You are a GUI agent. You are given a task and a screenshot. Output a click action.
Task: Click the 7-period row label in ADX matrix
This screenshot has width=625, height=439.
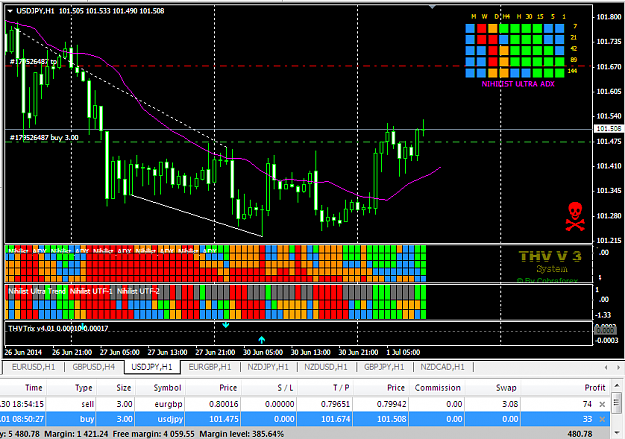click(x=575, y=26)
